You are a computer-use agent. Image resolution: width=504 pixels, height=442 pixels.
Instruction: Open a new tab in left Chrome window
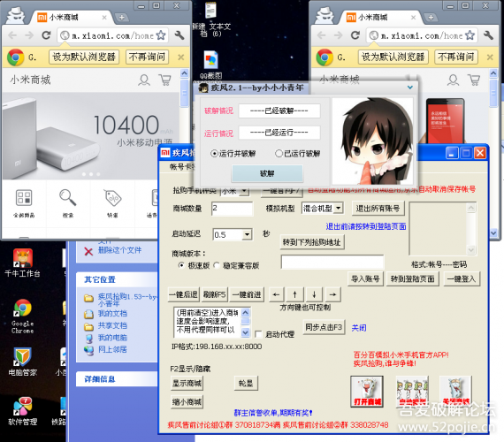pyautogui.click(x=121, y=18)
